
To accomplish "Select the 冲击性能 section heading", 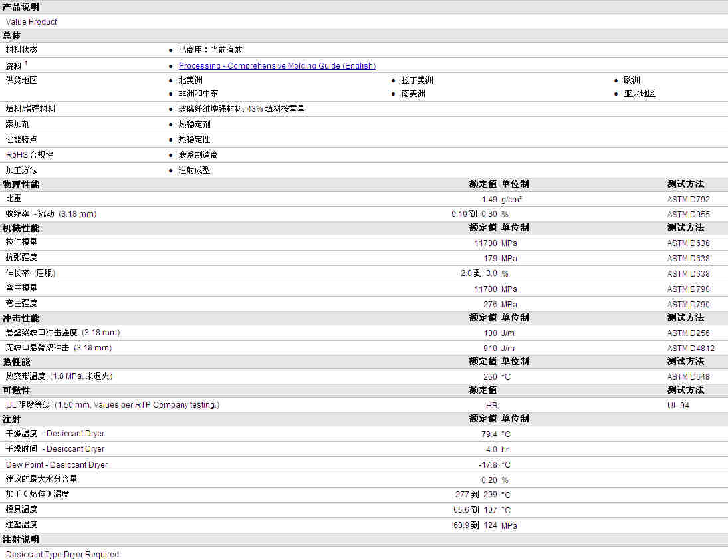I will point(21,318).
